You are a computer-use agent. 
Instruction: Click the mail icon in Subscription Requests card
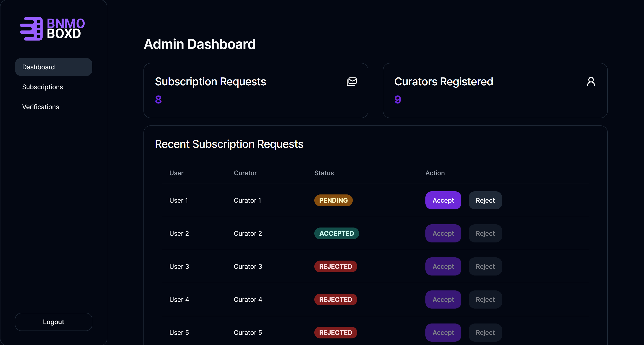coord(351,81)
